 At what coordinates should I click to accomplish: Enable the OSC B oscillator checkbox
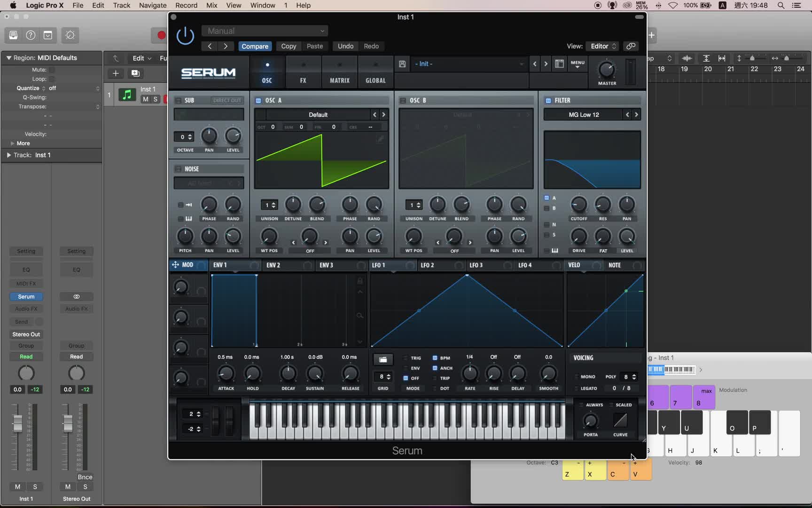pos(403,101)
